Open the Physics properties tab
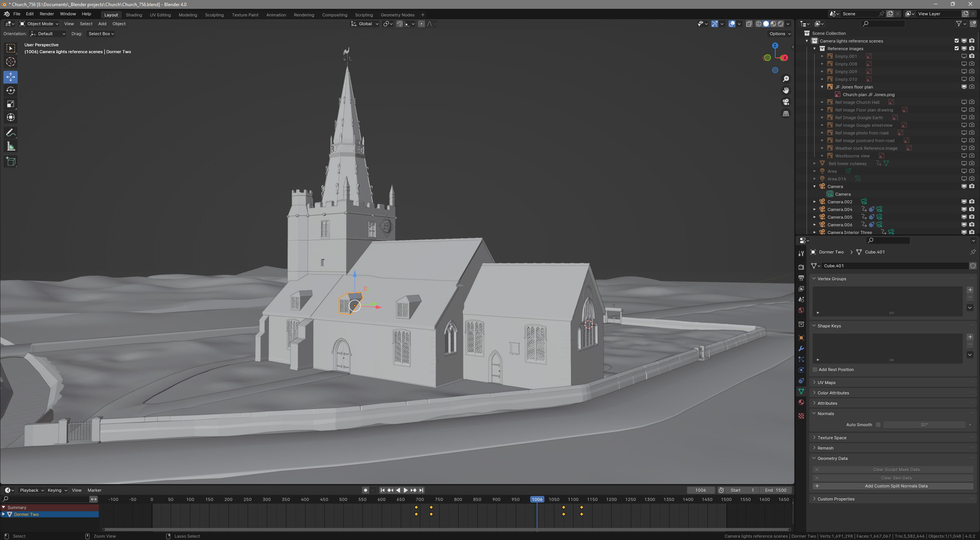The height and width of the screenshot is (540, 980). coord(801,370)
